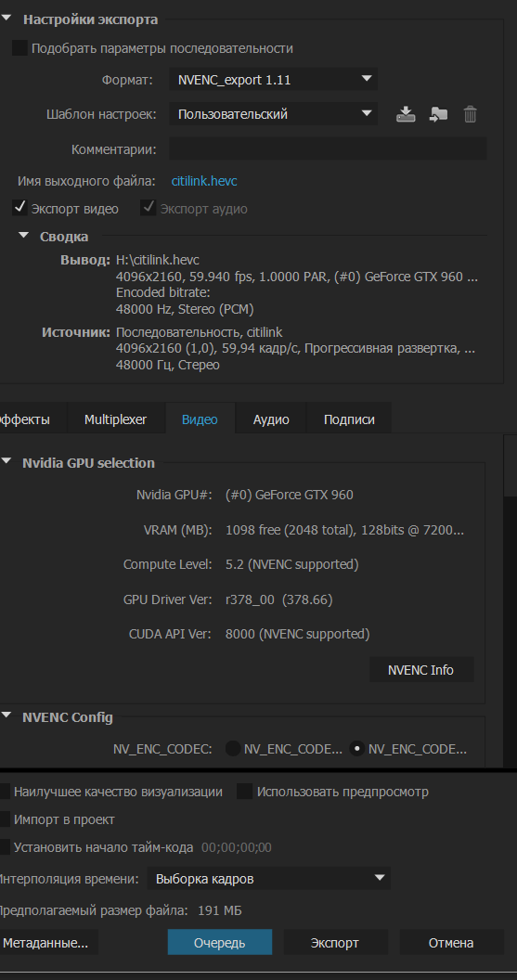This screenshot has width=517, height=980.
Task: Open output file name link citilink.hevc
Action: (x=204, y=181)
